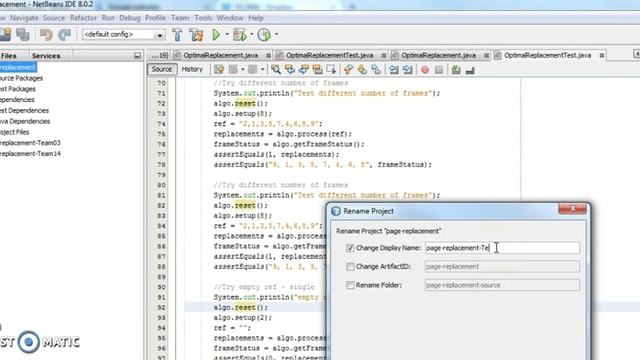The image size is (640, 360).
Task: Open the Window menu
Action: (230, 18)
